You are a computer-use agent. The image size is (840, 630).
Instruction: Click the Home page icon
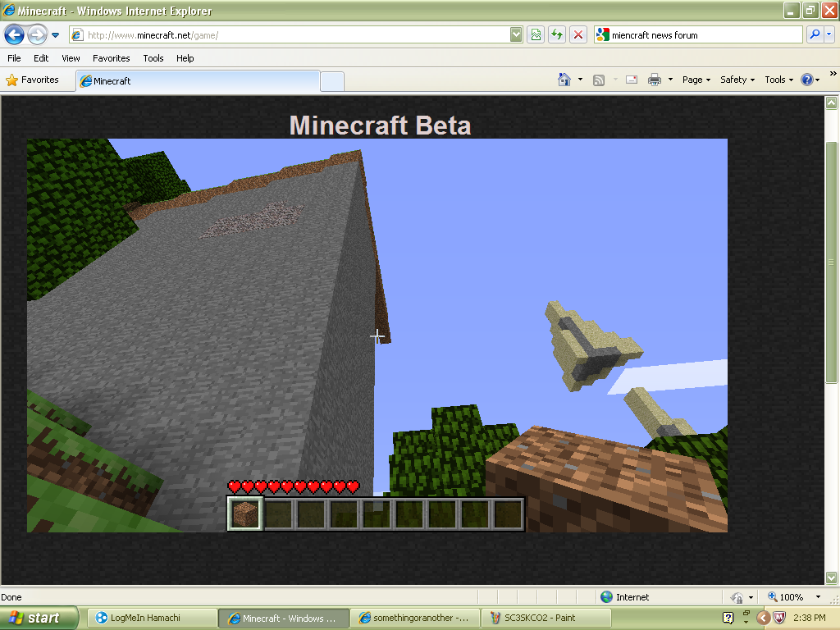point(564,80)
